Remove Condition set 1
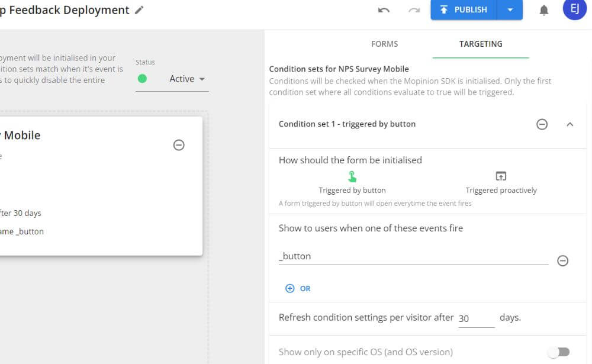 [x=542, y=124]
